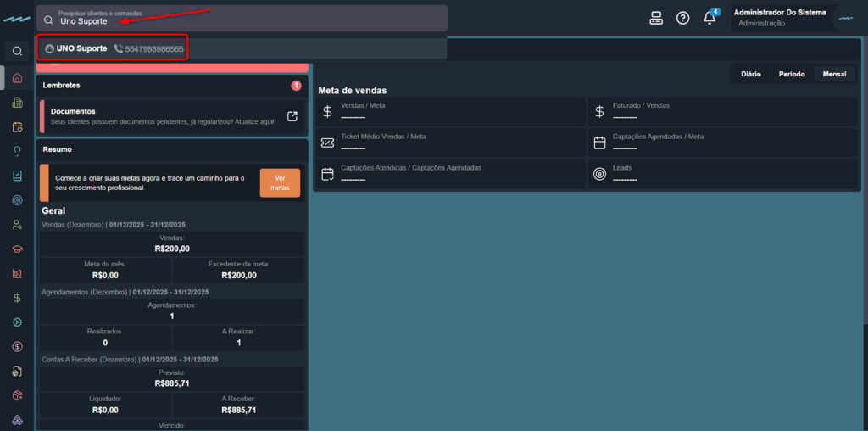Click the search magnifier in the sidebar

(x=17, y=51)
